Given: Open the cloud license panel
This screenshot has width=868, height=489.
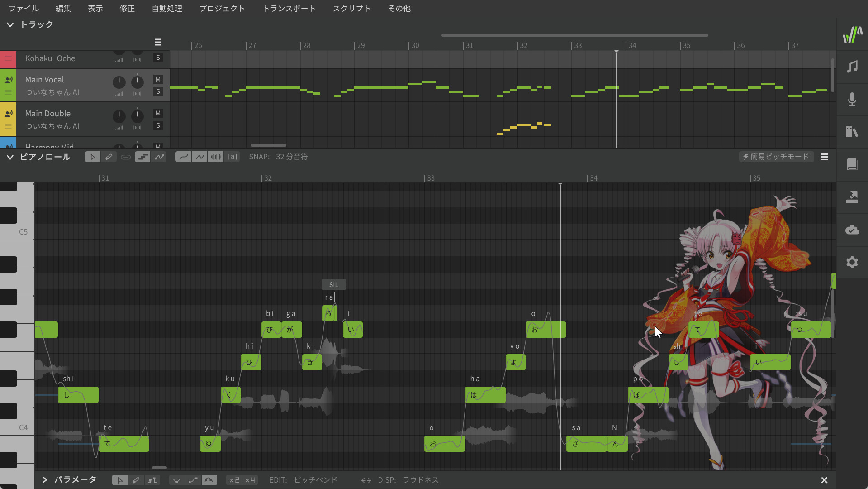Looking at the screenshot, I should tap(852, 230).
